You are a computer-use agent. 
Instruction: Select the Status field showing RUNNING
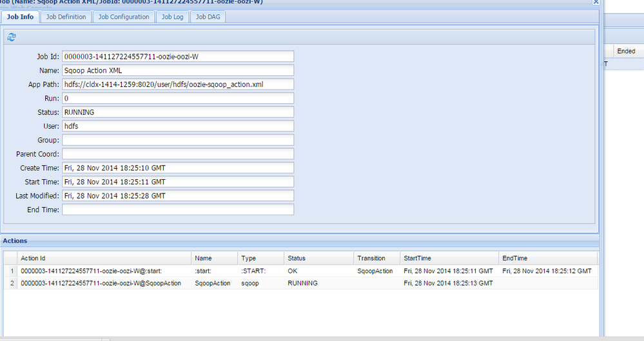178,112
